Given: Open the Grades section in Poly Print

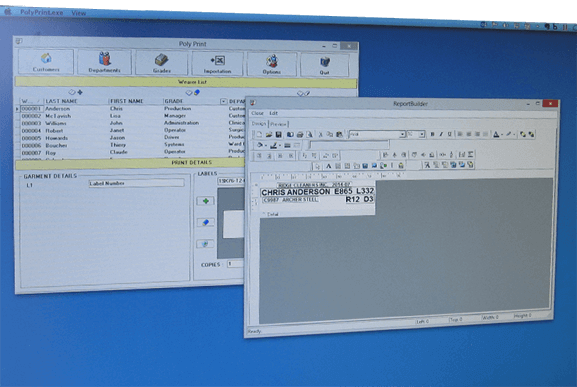Looking at the screenshot, I should [x=162, y=63].
